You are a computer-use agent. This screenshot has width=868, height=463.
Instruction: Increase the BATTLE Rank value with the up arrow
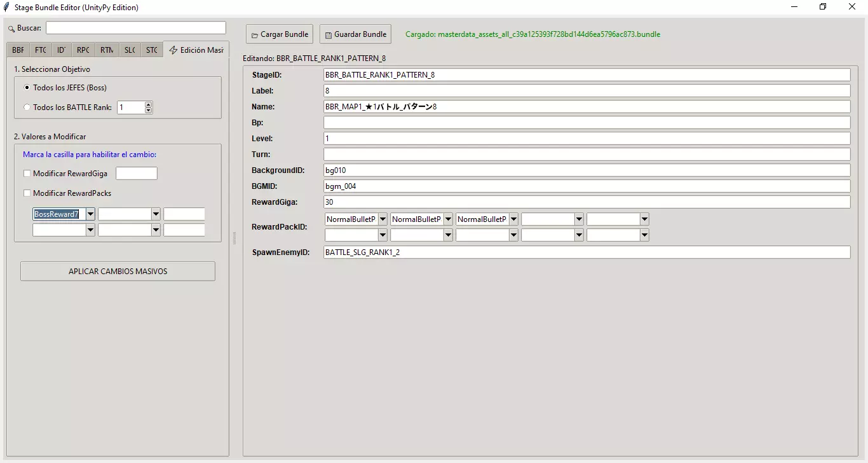149,105
